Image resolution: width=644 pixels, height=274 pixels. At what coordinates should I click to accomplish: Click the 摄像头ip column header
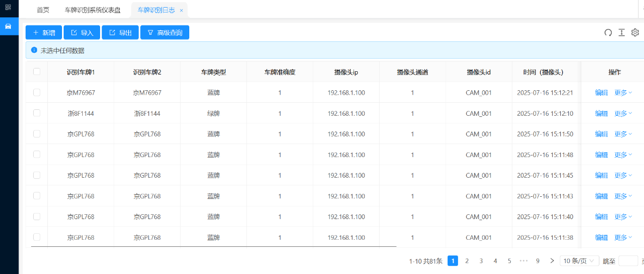[346, 72]
